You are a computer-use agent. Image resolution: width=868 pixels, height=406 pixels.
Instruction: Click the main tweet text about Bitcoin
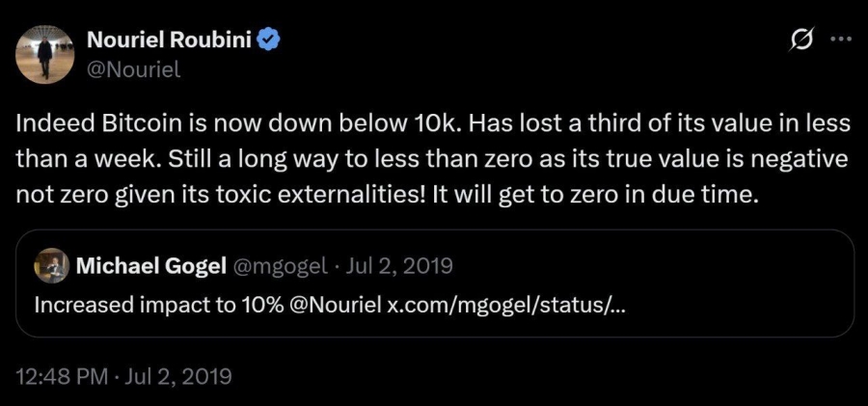pos(433,159)
